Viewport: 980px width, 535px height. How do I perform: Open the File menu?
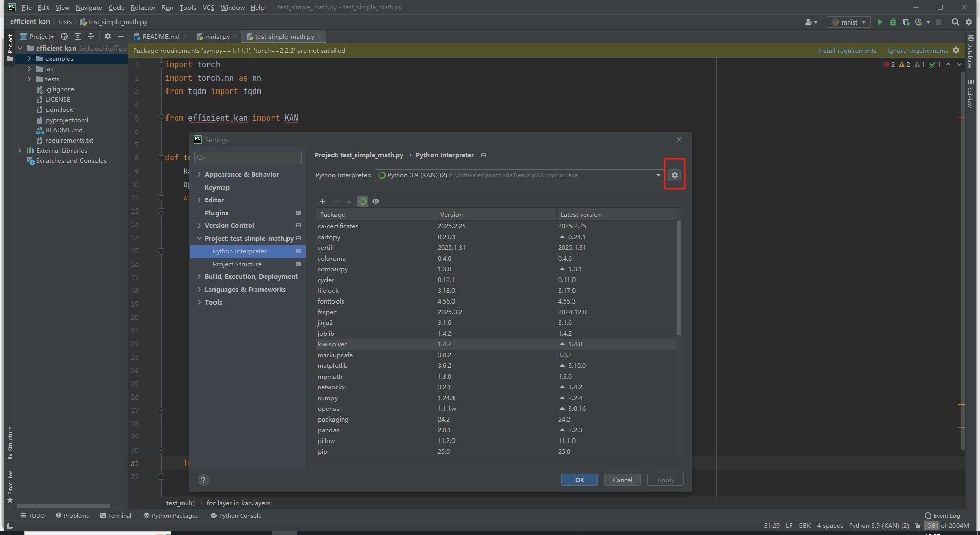pos(27,7)
